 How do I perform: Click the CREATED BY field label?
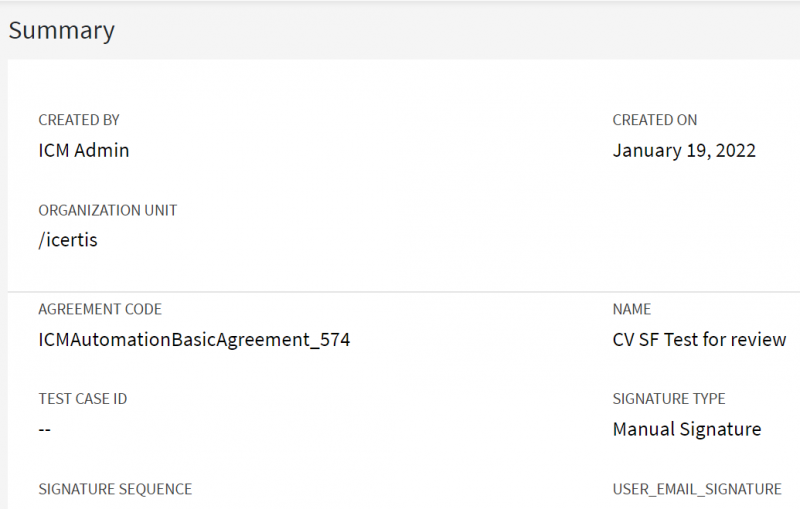79,120
